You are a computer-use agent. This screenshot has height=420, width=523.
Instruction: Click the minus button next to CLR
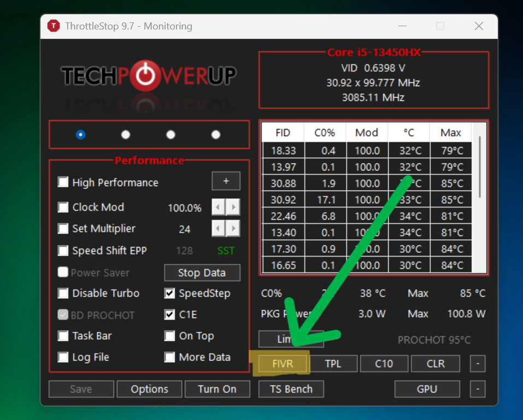click(478, 363)
